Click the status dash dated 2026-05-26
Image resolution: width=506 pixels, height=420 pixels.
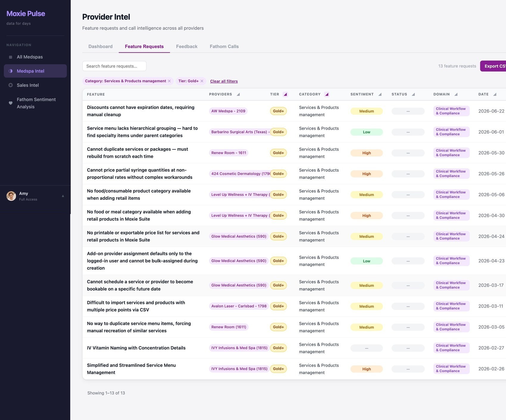[408, 174]
